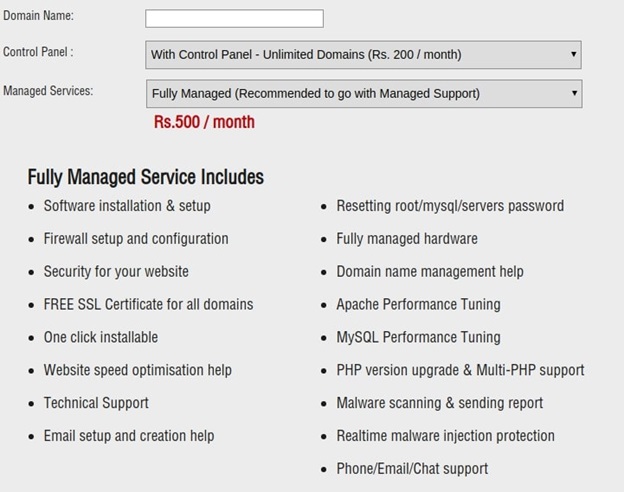Click the Fully Managed Service Includes heading
Screen dimensions: 624x492
[145, 177]
